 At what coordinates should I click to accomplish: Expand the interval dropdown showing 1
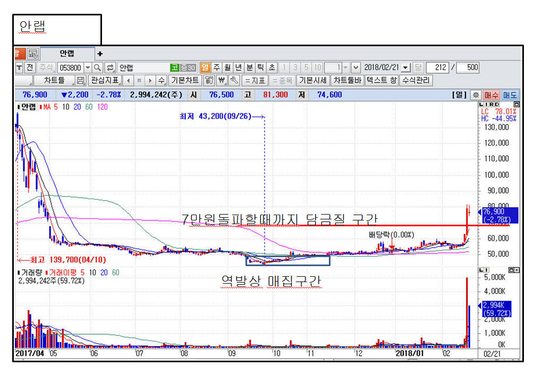(x=345, y=67)
